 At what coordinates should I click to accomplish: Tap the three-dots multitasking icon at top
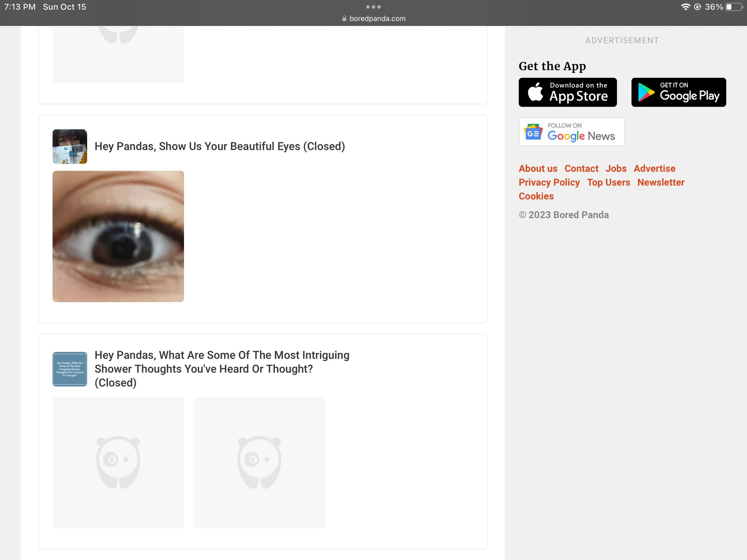tap(373, 7)
